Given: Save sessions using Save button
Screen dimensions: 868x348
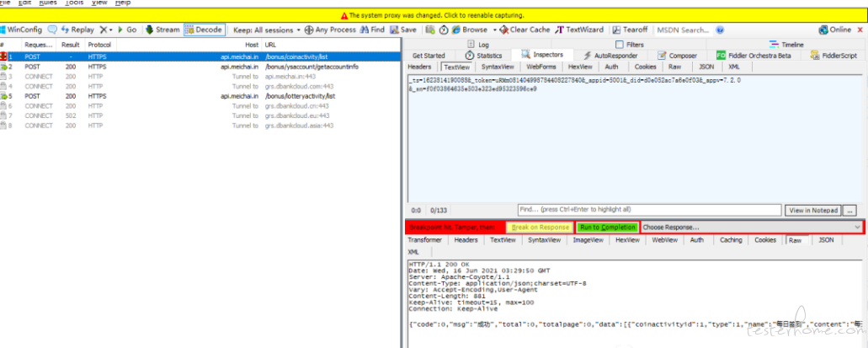Looking at the screenshot, I should pyautogui.click(x=403, y=30).
